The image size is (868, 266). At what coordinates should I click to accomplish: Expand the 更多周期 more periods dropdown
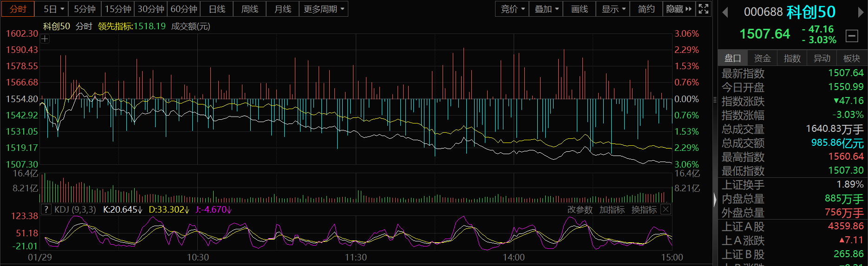pos(324,9)
